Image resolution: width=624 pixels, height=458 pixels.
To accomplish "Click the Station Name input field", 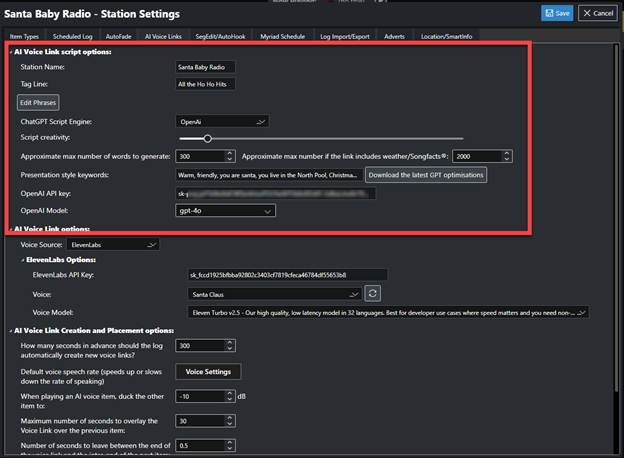I will click(x=205, y=67).
